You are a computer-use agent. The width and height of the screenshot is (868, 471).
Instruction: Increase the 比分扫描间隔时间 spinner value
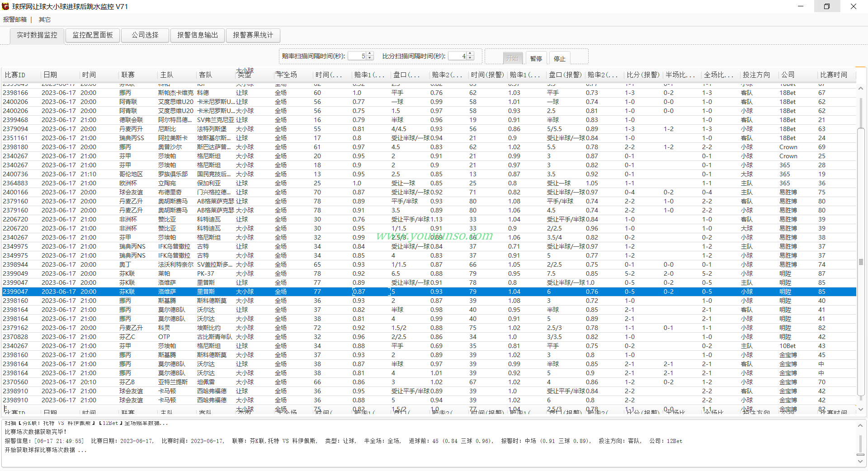pos(470,54)
